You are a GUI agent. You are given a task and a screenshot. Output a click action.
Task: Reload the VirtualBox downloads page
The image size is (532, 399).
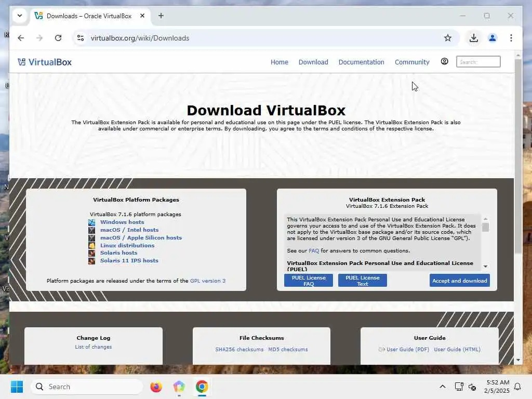coord(58,38)
